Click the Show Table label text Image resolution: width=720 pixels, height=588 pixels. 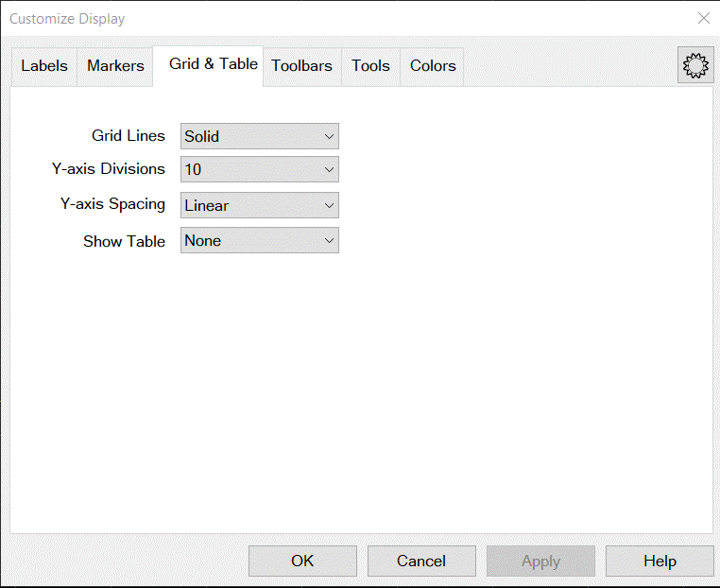(124, 241)
